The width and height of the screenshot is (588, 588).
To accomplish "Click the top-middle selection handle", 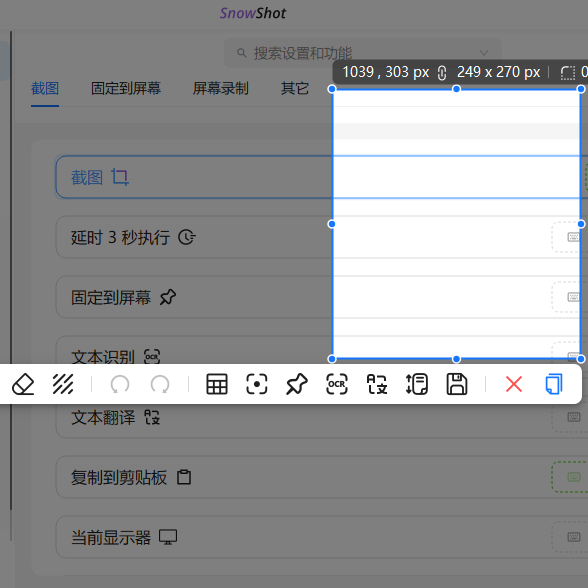I will click(456, 89).
